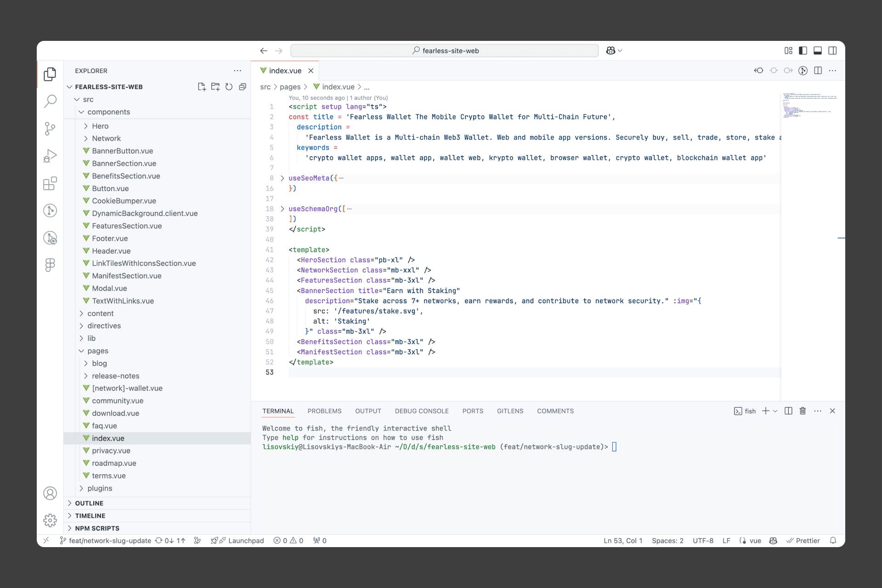This screenshot has height=588, width=882.
Task: Kill the terminal with trash icon
Action: [x=803, y=411]
